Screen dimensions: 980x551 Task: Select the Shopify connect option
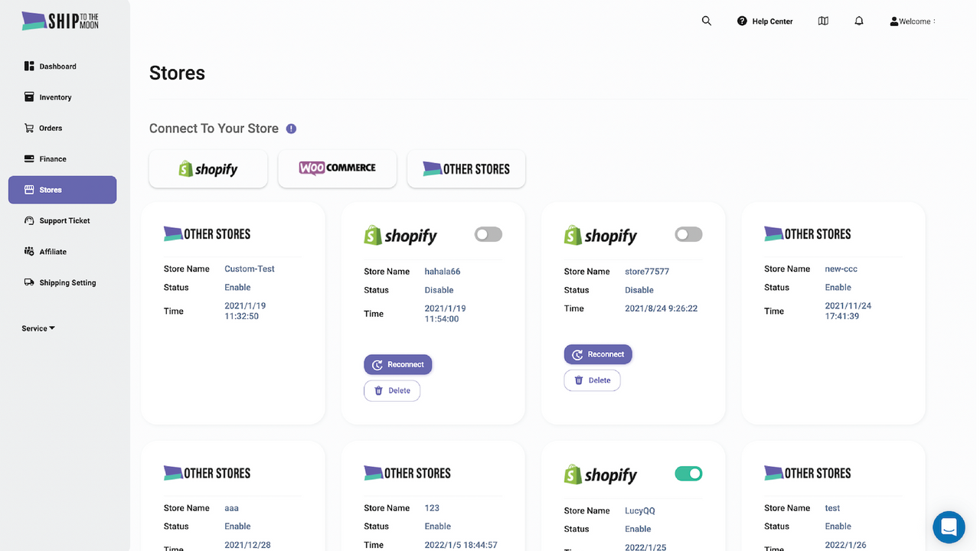coord(207,168)
